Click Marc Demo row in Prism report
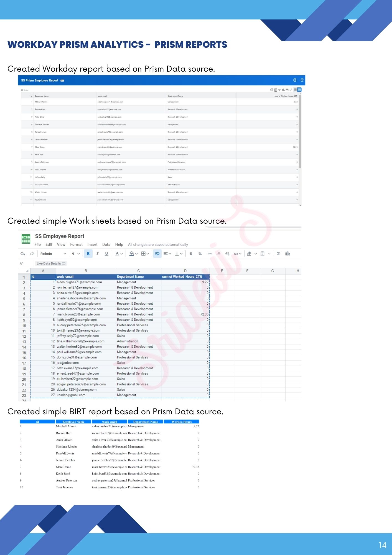Screen dimensions: 392x555 [x=159, y=147]
